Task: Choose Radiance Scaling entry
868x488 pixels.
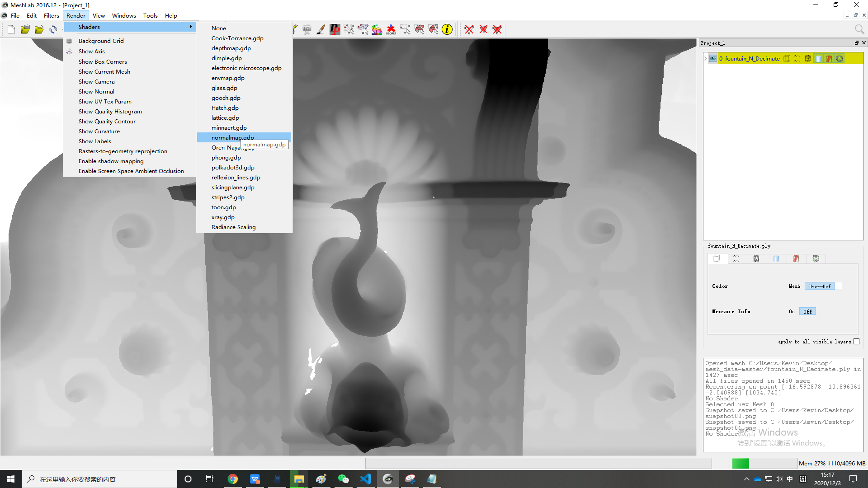Action: [244, 227]
